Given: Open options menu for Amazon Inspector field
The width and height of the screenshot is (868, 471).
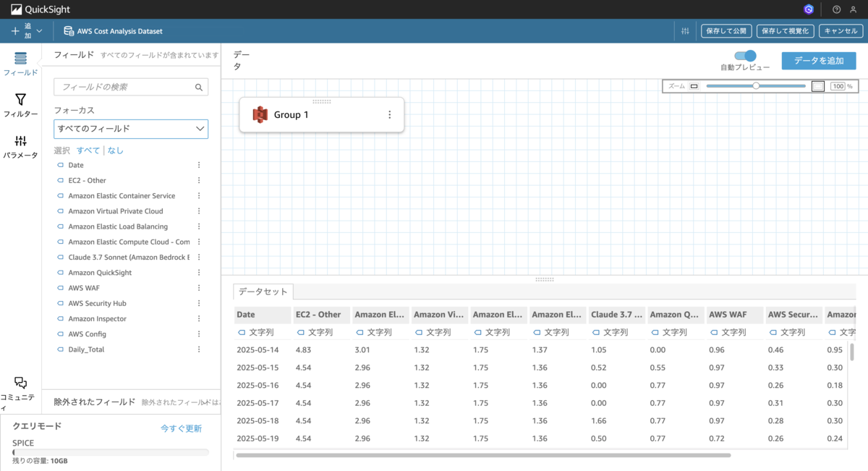Looking at the screenshot, I should (x=199, y=319).
